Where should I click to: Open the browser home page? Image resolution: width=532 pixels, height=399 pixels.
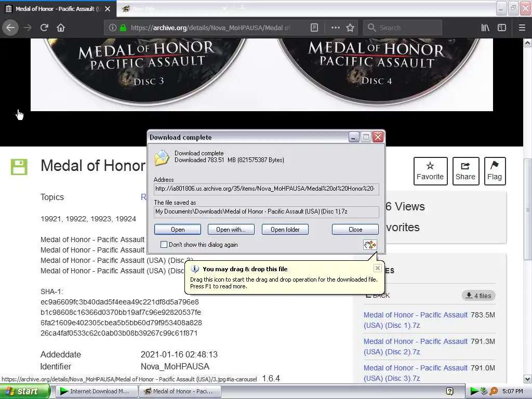(61, 28)
